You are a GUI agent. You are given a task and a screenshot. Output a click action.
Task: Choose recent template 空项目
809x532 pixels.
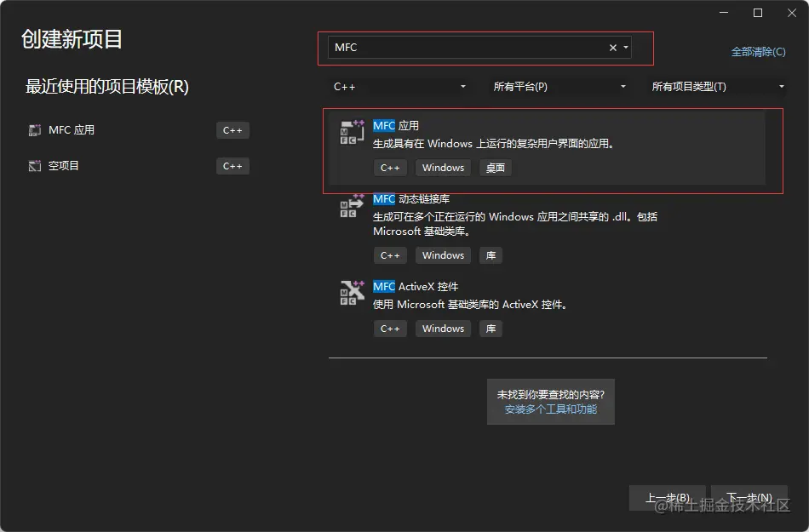click(64, 166)
